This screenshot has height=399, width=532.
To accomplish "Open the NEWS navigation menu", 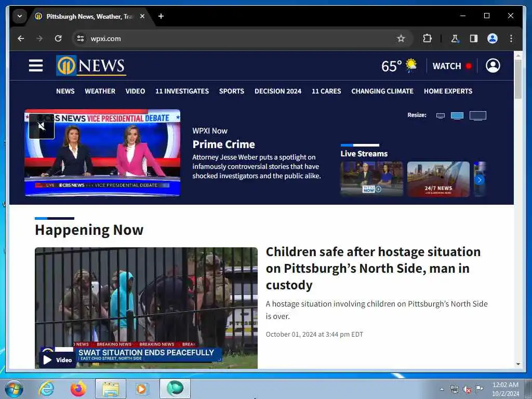I will [65, 91].
